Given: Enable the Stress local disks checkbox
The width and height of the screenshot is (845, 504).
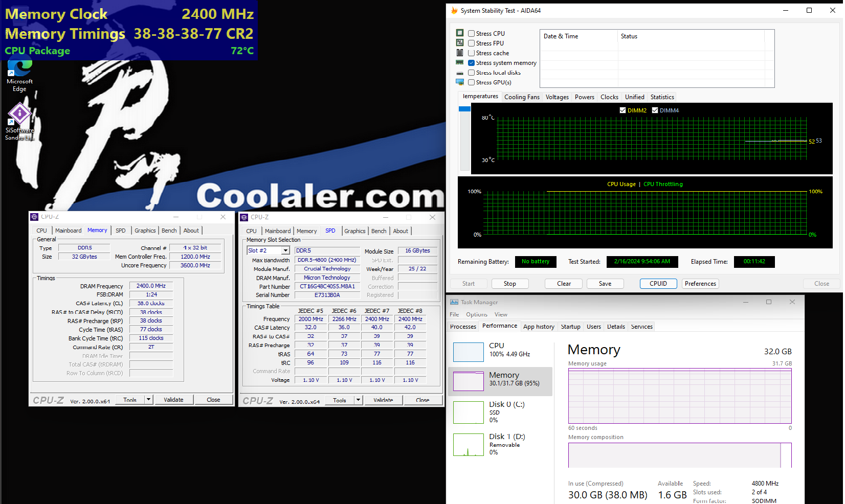Looking at the screenshot, I should pyautogui.click(x=472, y=73).
